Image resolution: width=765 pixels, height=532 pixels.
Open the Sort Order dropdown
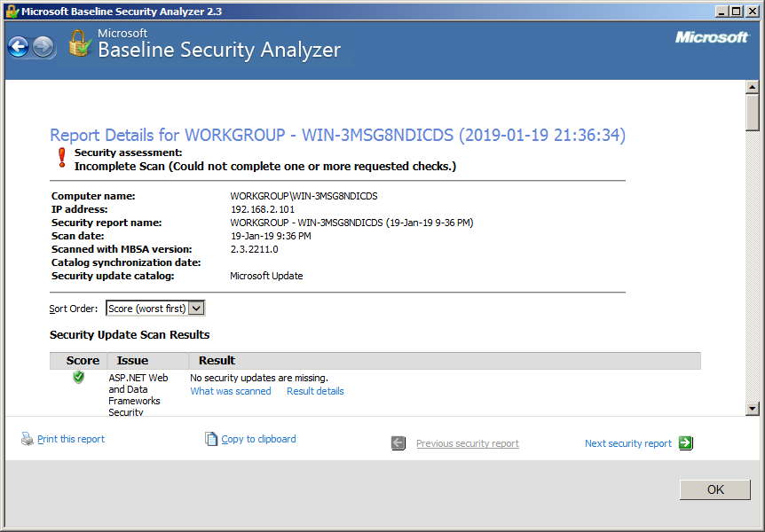click(x=155, y=309)
